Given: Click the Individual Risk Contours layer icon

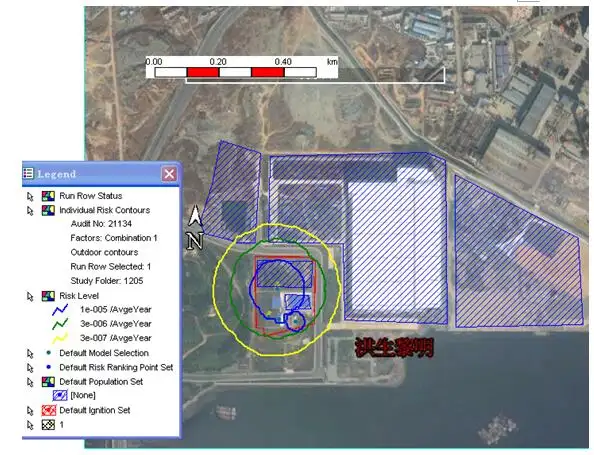Looking at the screenshot, I should [x=48, y=210].
